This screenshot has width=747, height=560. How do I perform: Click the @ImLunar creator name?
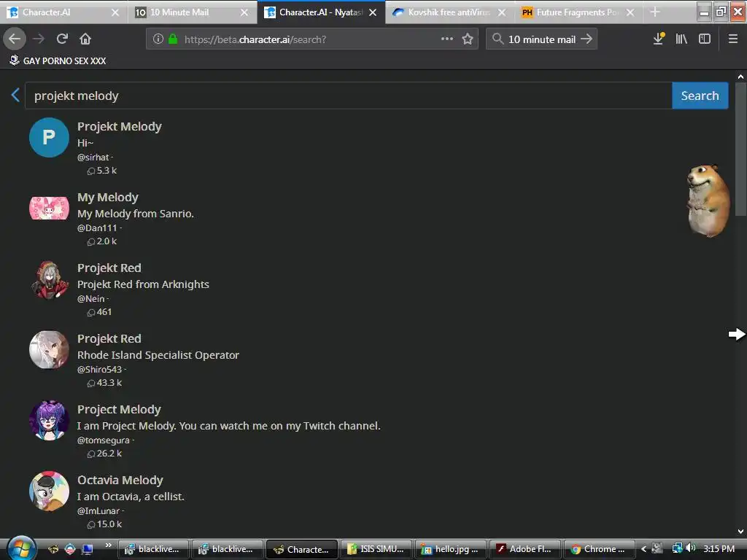98,510
